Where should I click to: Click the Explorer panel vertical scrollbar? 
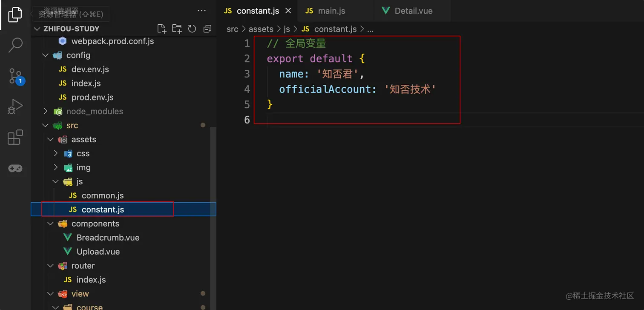pos(214,218)
